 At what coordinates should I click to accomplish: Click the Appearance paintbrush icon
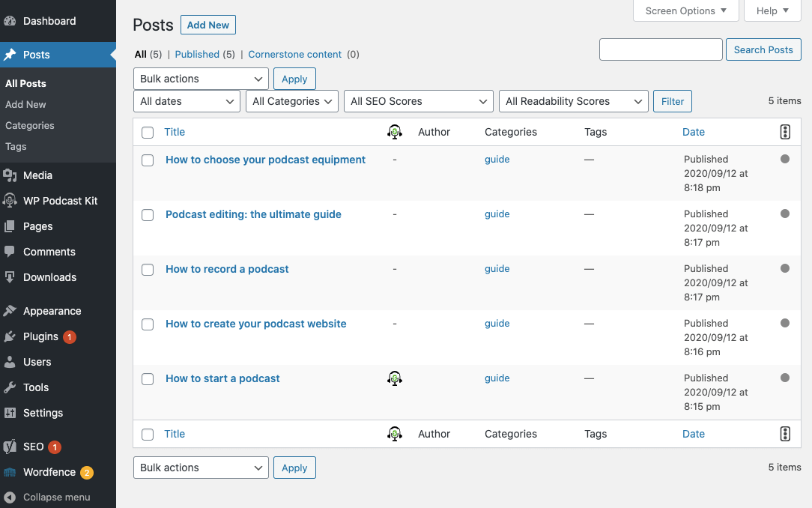[x=10, y=311]
